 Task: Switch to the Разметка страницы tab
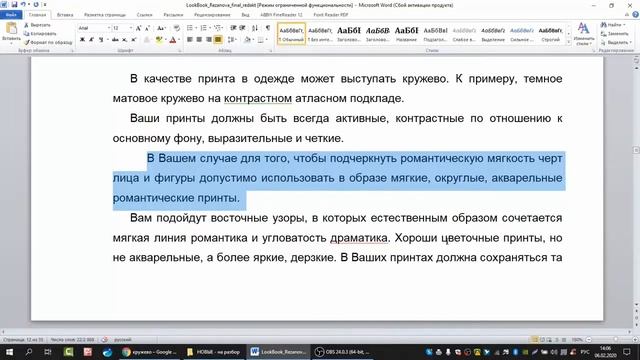click(105, 15)
